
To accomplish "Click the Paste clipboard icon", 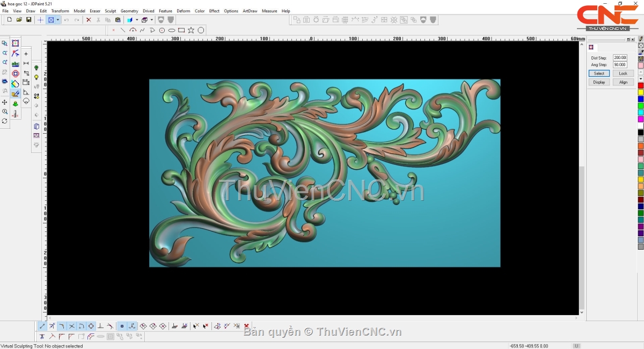I will tap(118, 20).
